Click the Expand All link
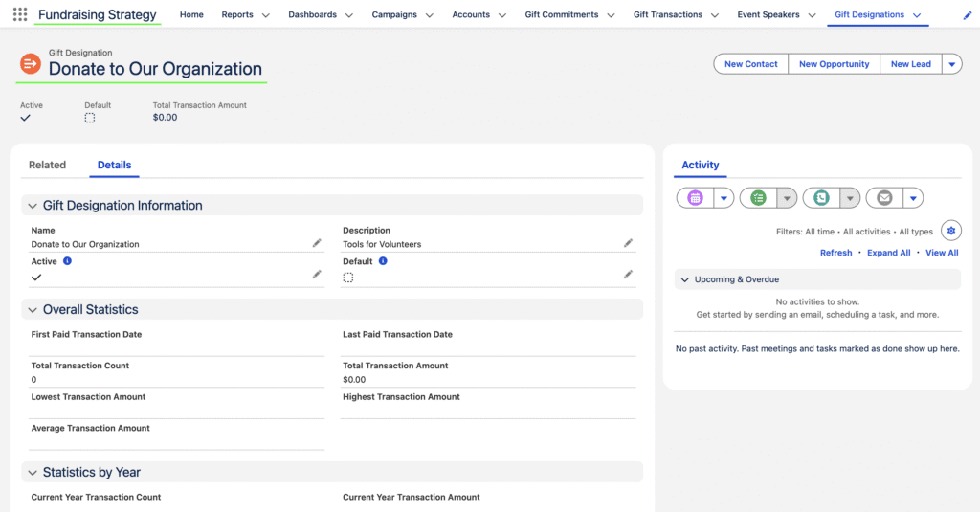This screenshot has width=980, height=512. click(888, 253)
